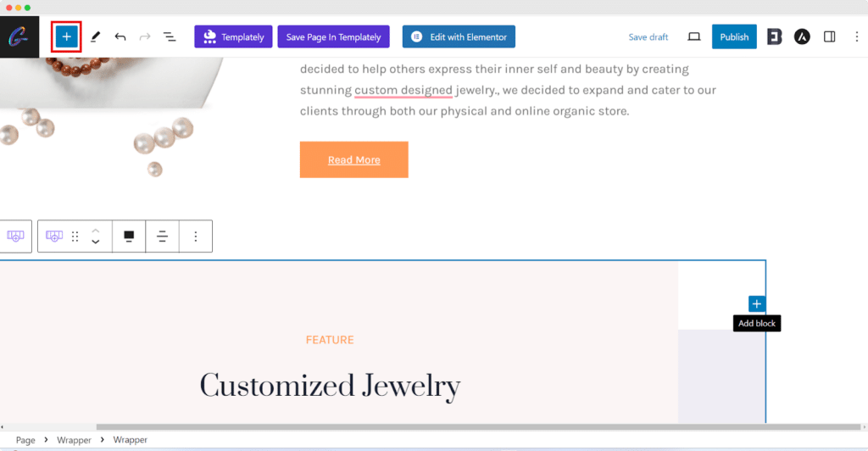Open the laptop preview device dropdown
Image resolution: width=868 pixels, height=451 pixels.
click(694, 37)
